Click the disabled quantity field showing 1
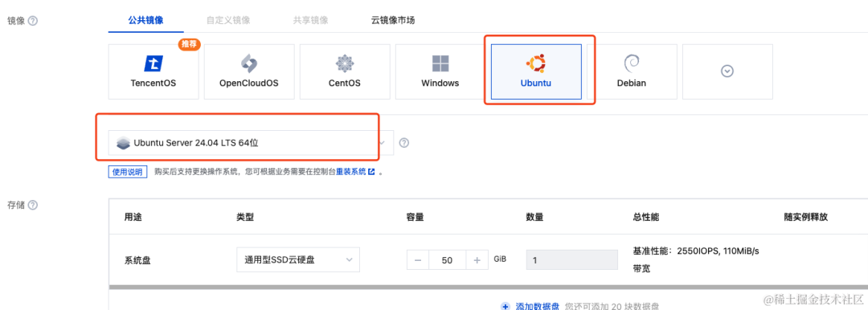 572,259
